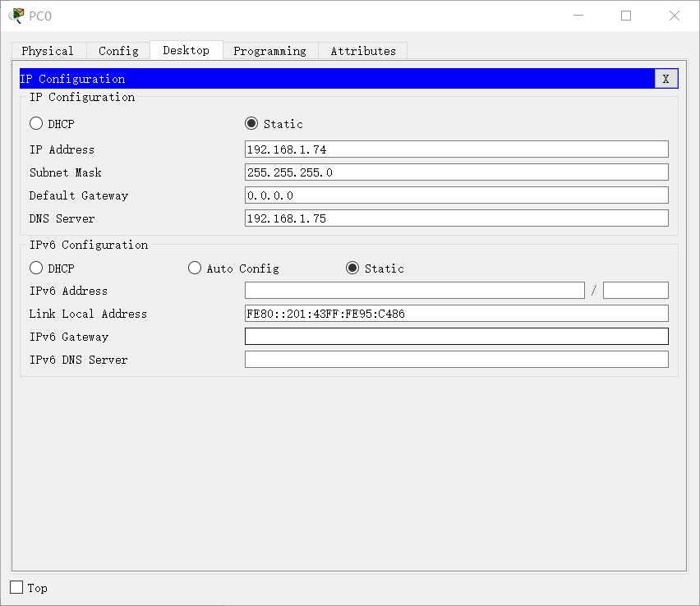Select the Desktop tab

tap(187, 50)
